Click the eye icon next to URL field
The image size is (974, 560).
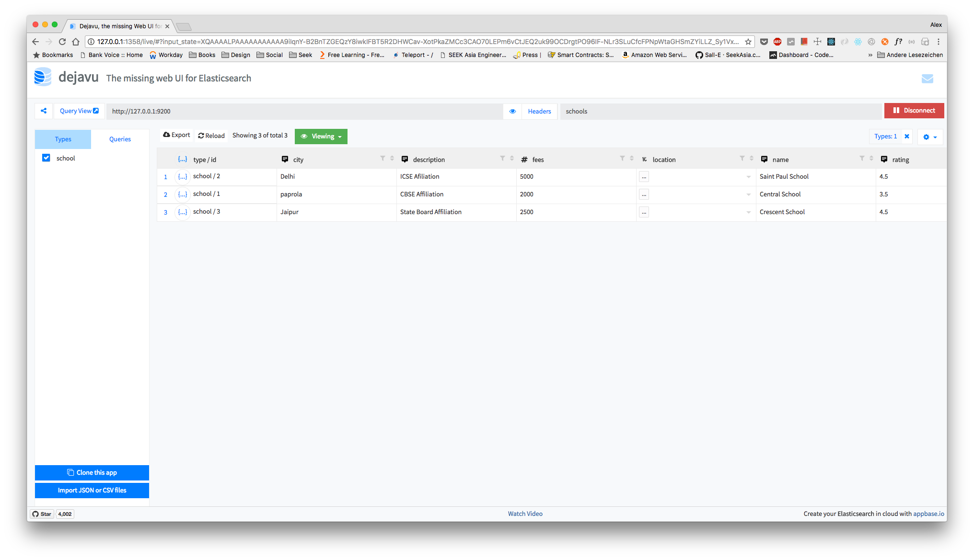coord(512,111)
